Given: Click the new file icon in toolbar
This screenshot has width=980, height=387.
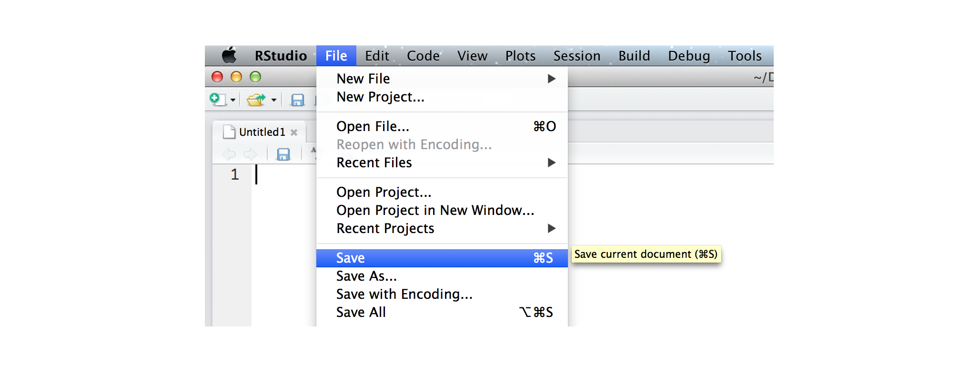Looking at the screenshot, I should pyautogui.click(x=216, y=99).
